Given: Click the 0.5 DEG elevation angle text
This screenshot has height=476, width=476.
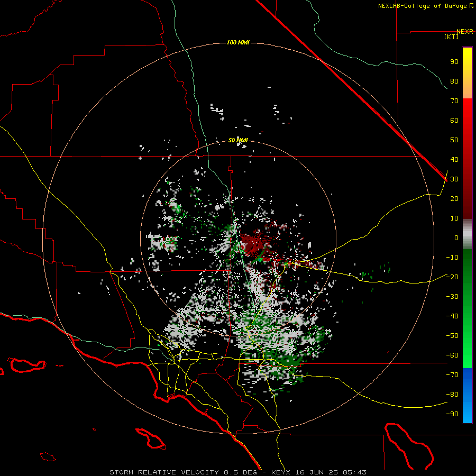Looking at the screenshot, I should [x=241, y=472].
